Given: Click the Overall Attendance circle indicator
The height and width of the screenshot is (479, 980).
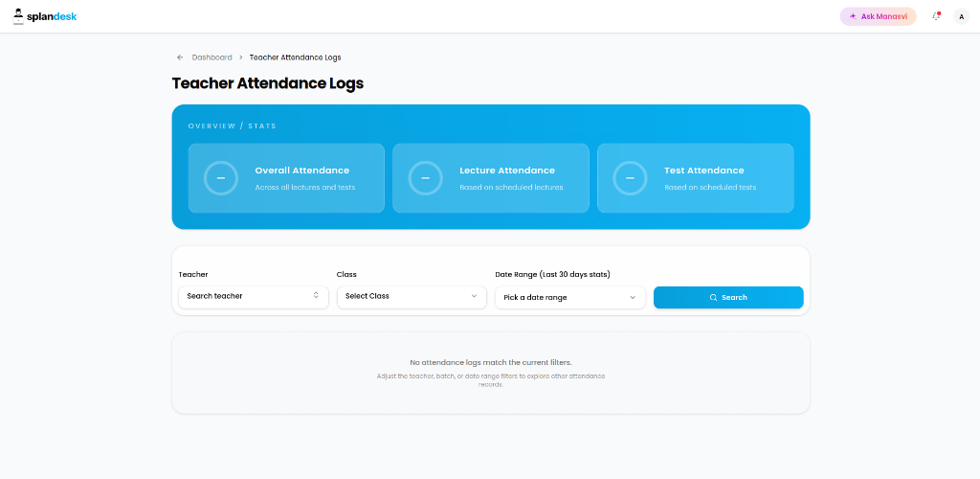Looking at the screenshot, I should tap(221, 178).
